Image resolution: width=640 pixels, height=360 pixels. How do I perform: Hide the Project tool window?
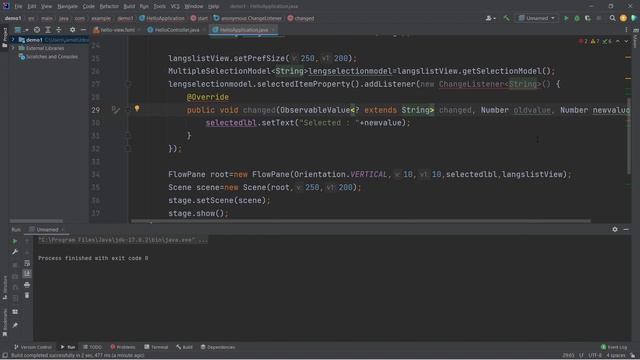pyautogui.click(x=83, y=30)
